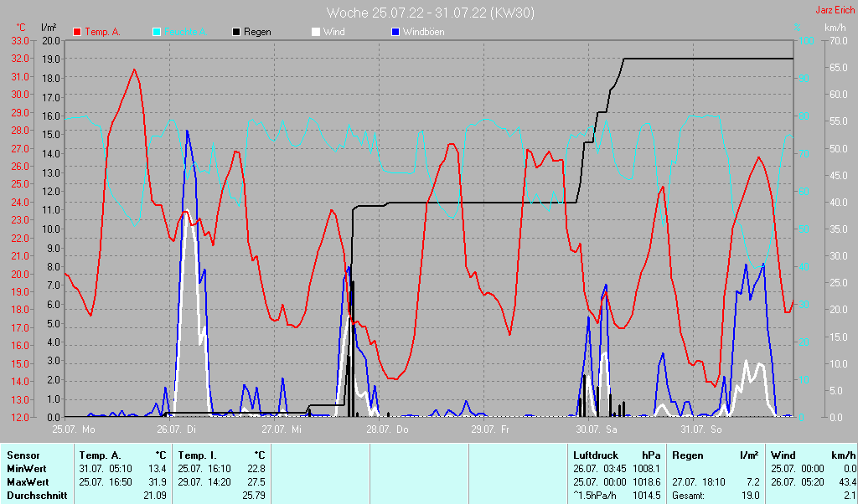Screen dimensions: 858x504
Task: Click the 28.07. Do date marker
Action: 389,429
